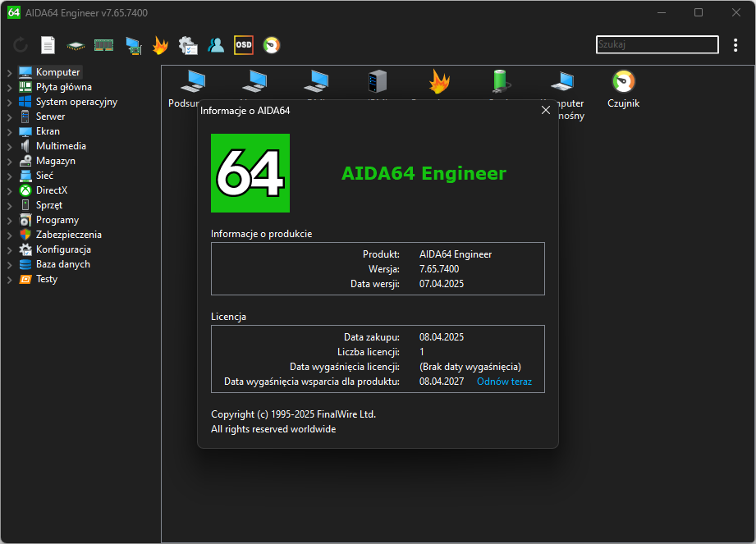Select DirectX in the sidebar tree
The width and height of the screenshot is (756, 544).
52,190
